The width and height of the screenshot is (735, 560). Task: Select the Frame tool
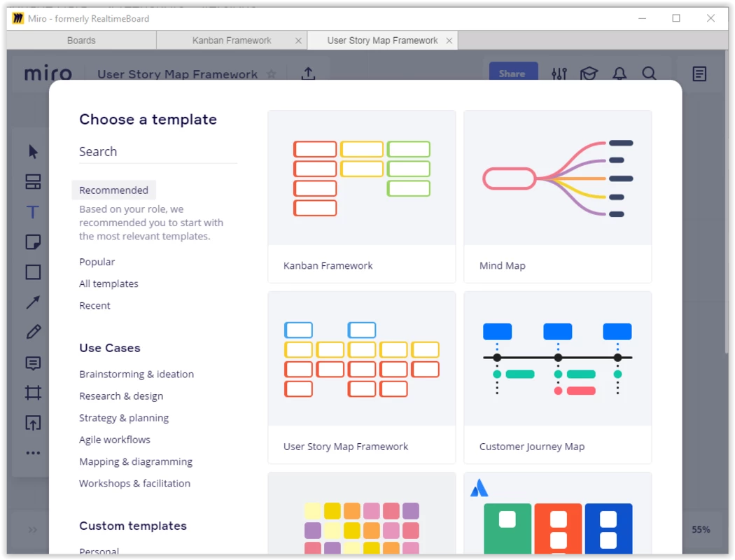coord(33,393)
